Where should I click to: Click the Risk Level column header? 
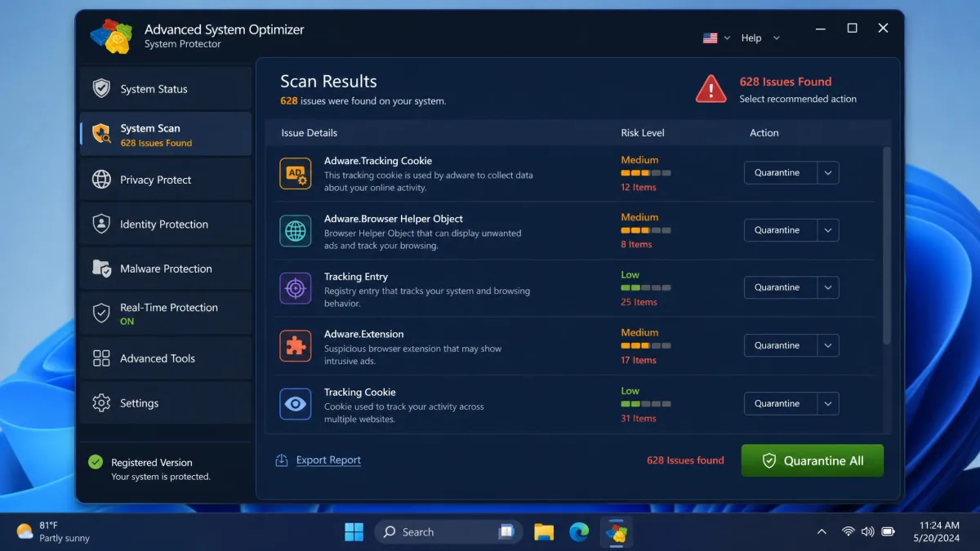point(643,133)
